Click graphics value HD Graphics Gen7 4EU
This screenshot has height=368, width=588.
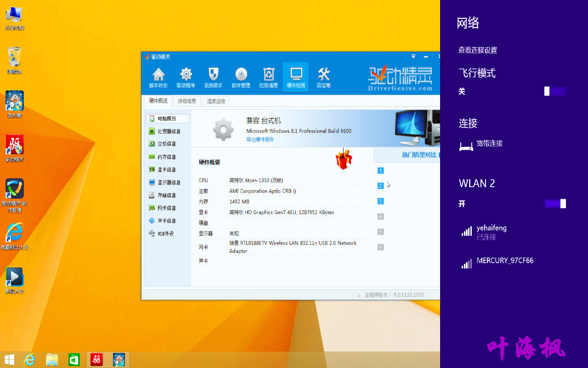point(282,213)
